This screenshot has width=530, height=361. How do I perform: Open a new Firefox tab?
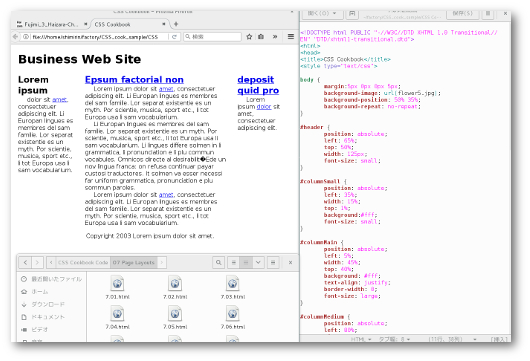point(176,24)
